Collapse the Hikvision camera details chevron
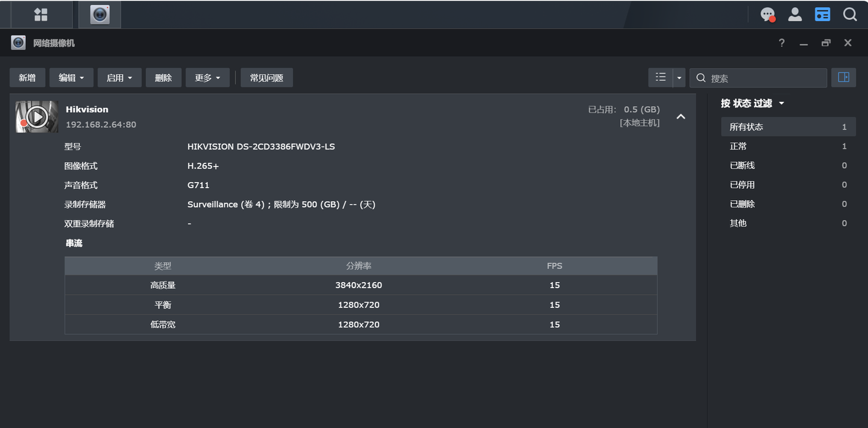The image size is (868, 428). pos(681,117)
